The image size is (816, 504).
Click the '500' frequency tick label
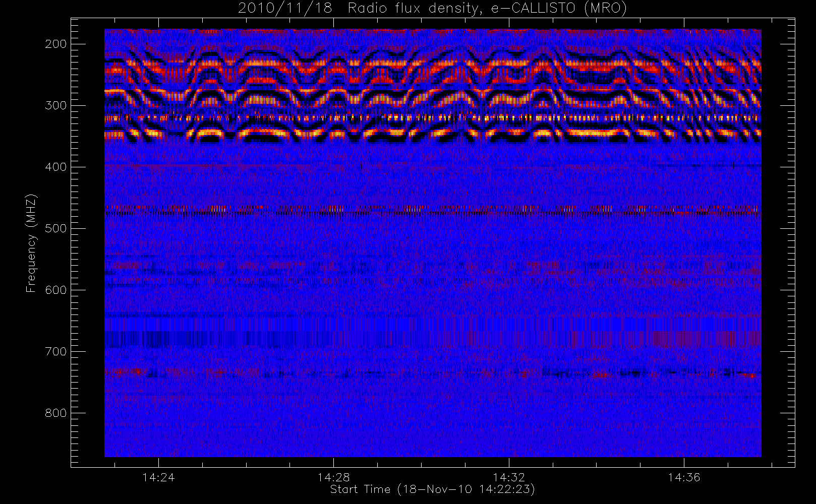56,228
